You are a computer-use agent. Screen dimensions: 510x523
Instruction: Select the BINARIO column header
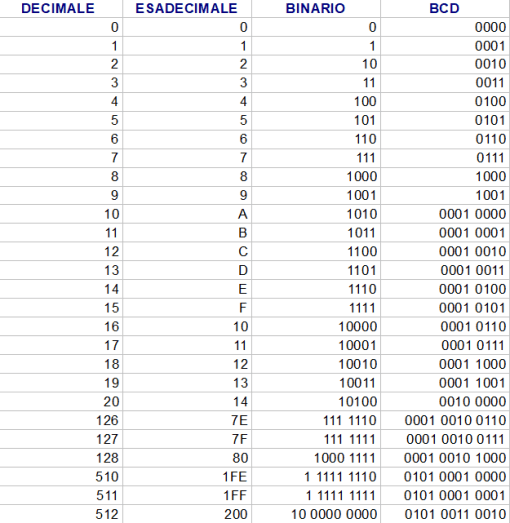point(316,8)
